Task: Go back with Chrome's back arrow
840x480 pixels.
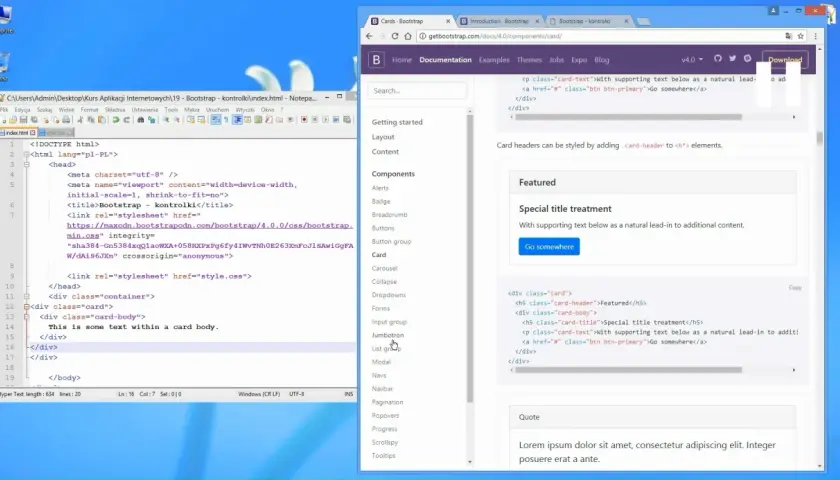Action: 369,36
